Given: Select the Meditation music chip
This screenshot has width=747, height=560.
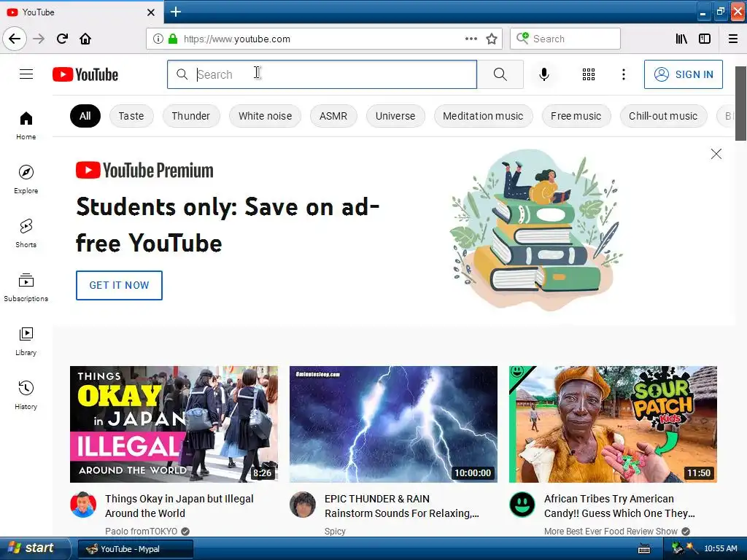Looking at the screenshot, I should click(483, 116).
